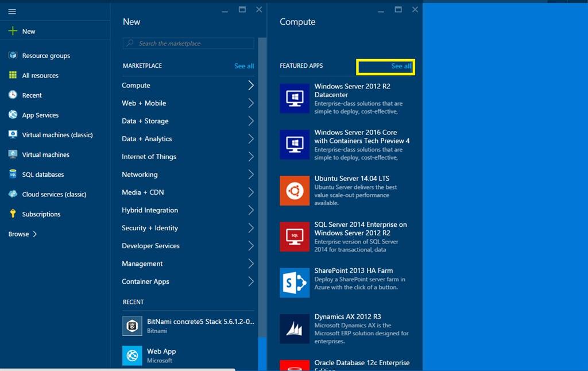Click the magnifier icon in marketplace search

point(130,43)
